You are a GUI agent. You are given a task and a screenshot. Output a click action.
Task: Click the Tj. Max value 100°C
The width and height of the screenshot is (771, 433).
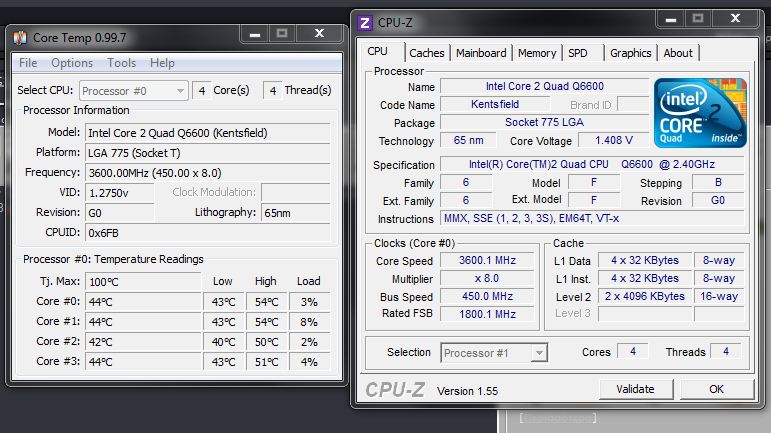click(143, 282)
